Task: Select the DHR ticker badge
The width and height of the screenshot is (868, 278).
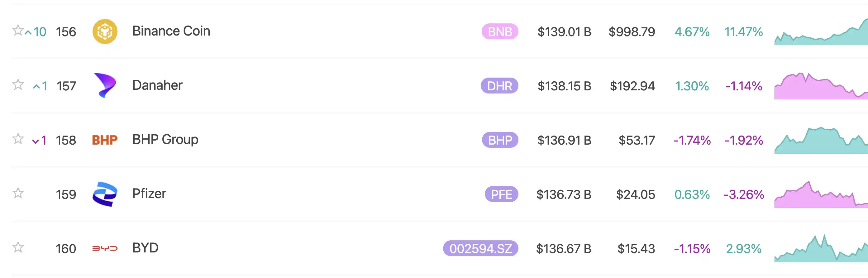Action: [x=499, y=86]
